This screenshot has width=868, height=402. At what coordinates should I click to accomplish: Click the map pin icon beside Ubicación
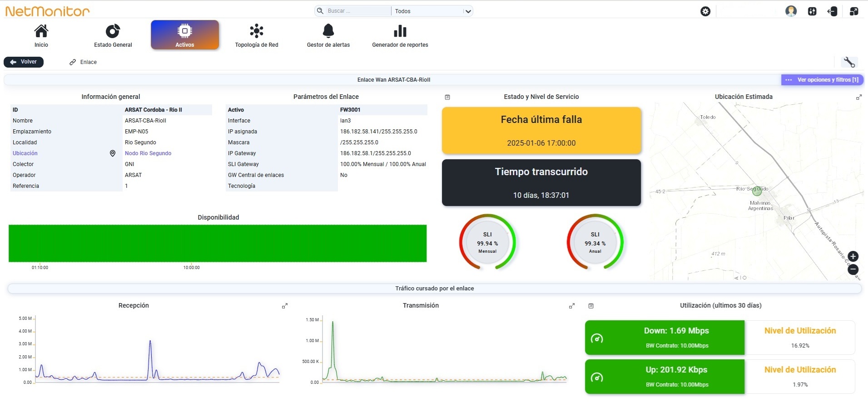[x=113, y=153]
